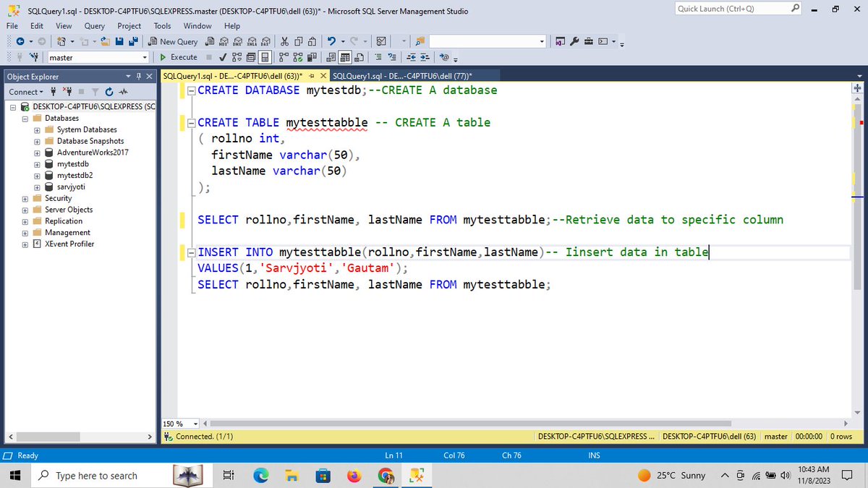Image resolution: width=868 pixels, height=488 pixels.
Task: Click the Increase Indent icon
Action: pos(425,57)
